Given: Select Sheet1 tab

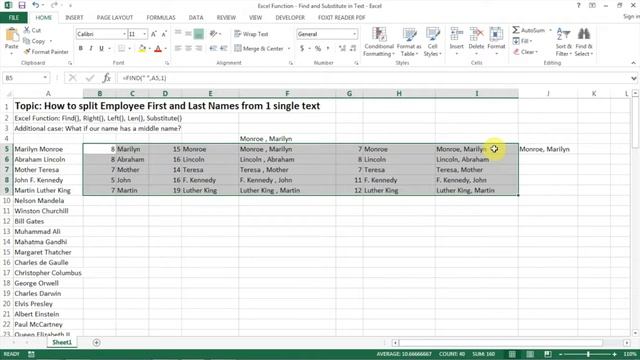Looking at the screenshot, I should (62, 342).
